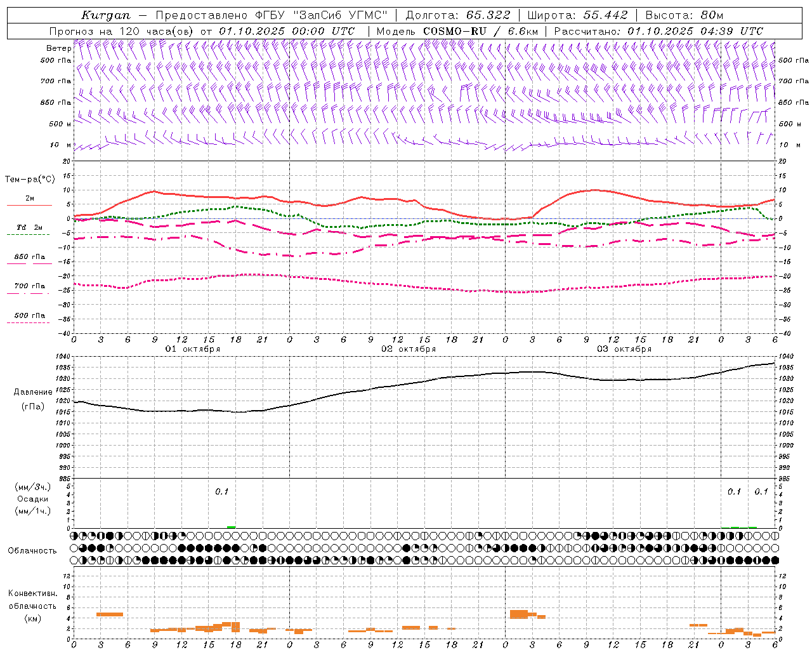Click the "Тем-ра(°C)" temperature panel label
The height and width of the screenshot is (650, 812).
click(30, 180)
